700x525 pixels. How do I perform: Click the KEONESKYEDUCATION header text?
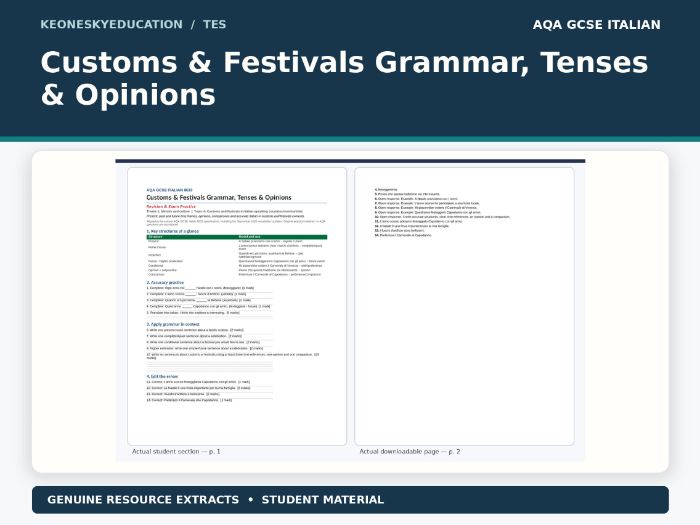[112, 25]
